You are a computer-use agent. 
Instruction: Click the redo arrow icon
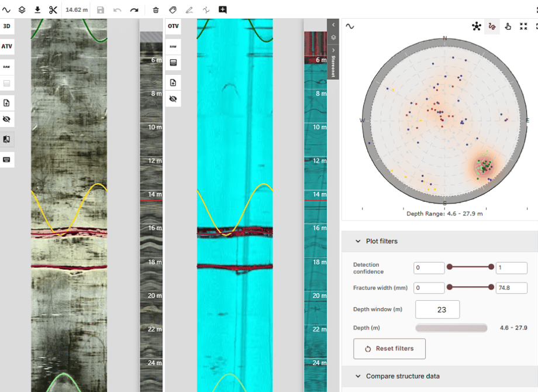(x=134, y=10)
